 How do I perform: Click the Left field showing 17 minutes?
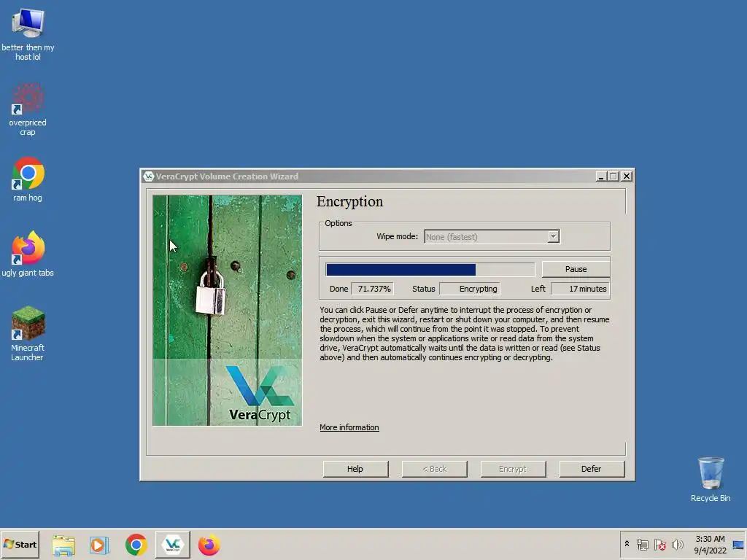point(580,289)
